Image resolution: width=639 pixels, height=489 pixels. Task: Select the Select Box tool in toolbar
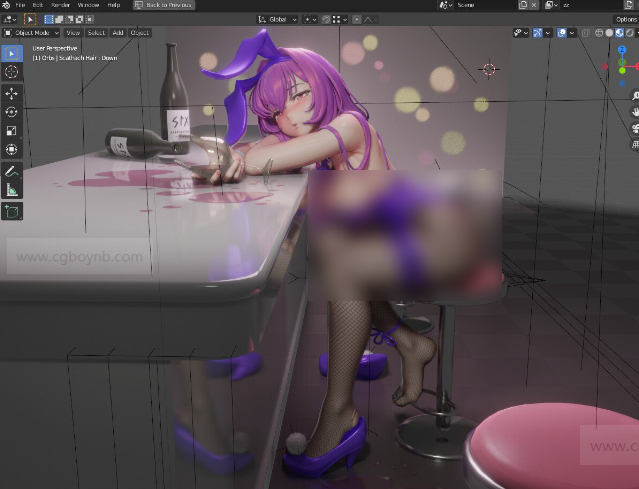(12, 53)
